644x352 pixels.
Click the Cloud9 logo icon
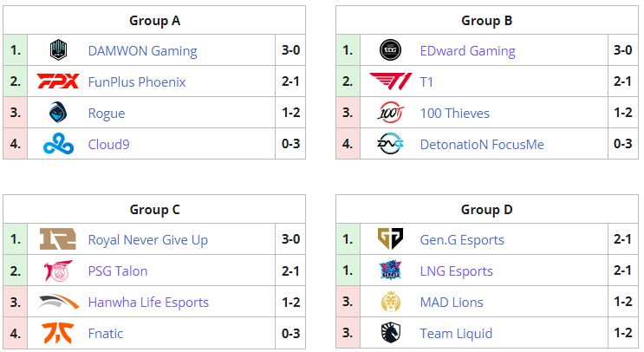tap(58, 145)
